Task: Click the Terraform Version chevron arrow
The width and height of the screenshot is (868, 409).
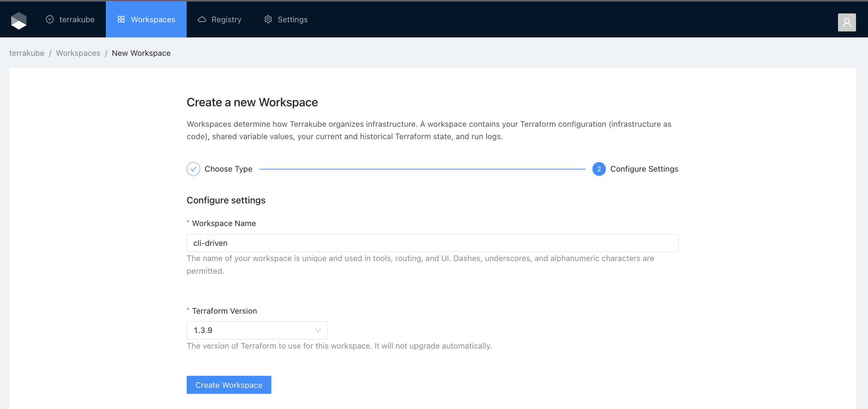Action: pyautogui.click(x=318, y=330)
